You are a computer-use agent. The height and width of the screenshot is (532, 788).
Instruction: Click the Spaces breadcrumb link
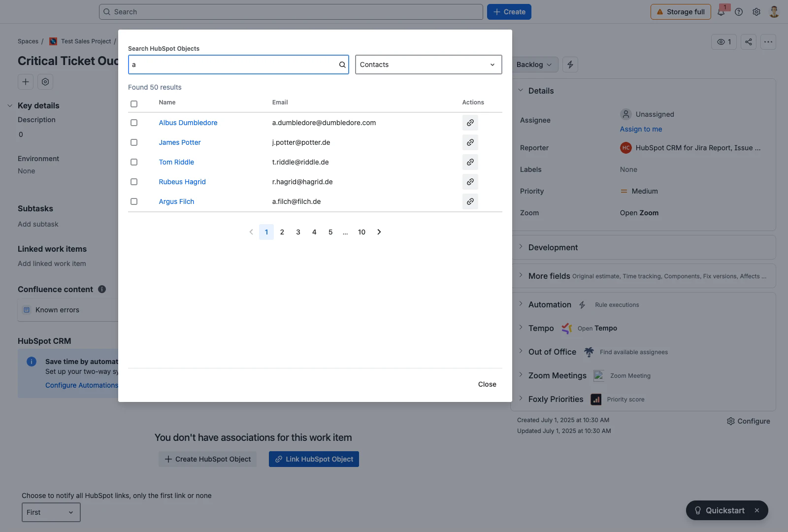coord(28,41)
